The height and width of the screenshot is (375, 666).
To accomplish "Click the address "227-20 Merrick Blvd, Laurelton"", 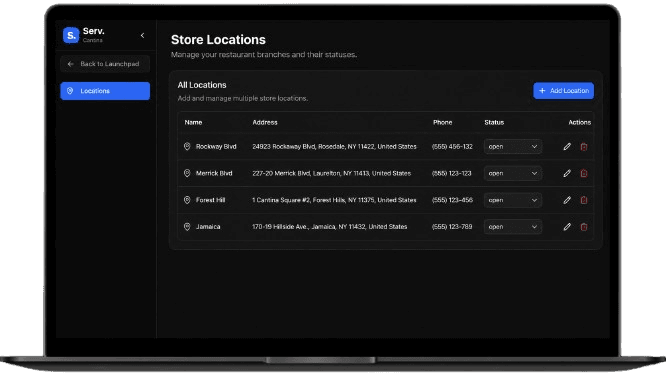I will (331, 173).
